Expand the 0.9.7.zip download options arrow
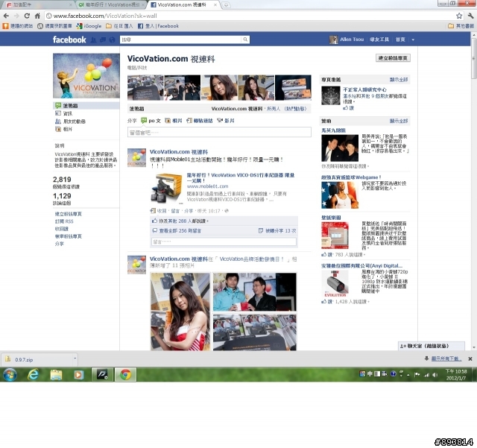 tap(75, 359)
